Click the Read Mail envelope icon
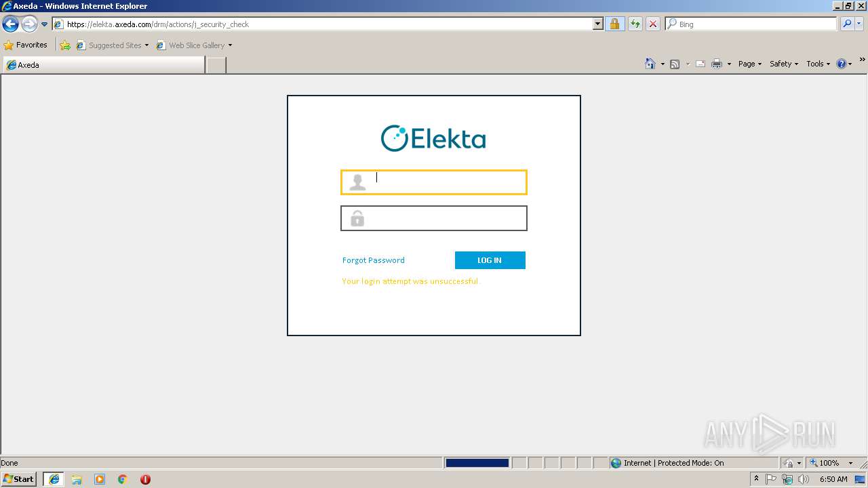The image size is (868, 488). point(701,64)
